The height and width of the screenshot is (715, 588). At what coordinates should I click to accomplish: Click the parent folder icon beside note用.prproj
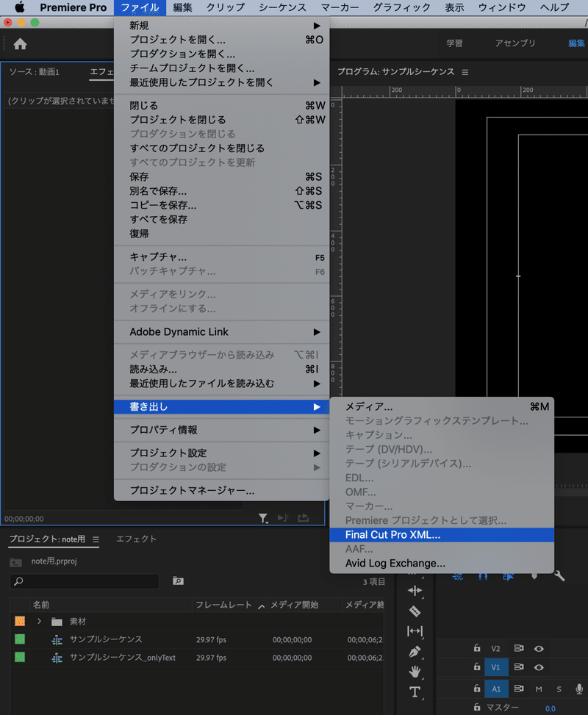(x=16, y=562)
